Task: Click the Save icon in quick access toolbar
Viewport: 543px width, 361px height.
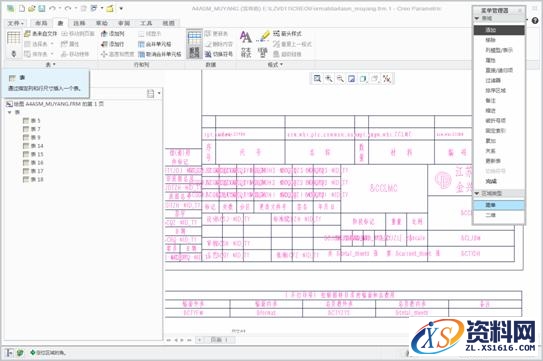Action: coord(42,8)
